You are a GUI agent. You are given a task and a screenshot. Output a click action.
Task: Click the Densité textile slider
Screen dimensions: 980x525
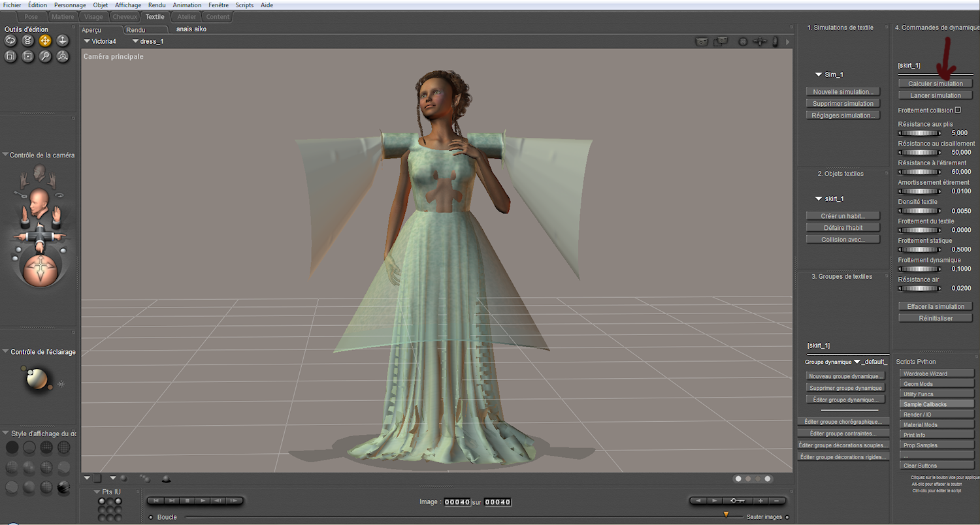(x=919, y=211)
